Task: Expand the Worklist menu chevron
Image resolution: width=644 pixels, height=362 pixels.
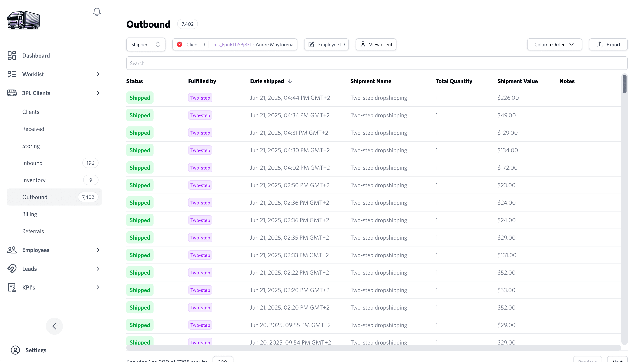Action: [98, 74]
